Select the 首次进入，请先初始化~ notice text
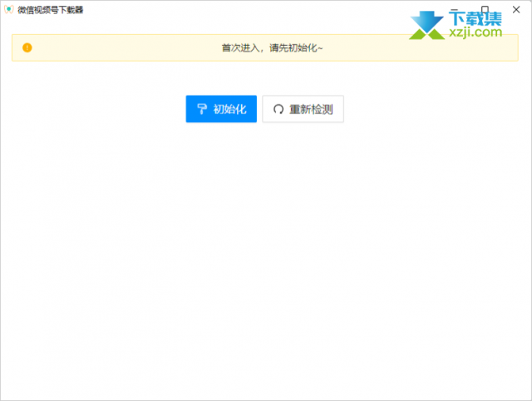Screen dimensions: 532x401 coord(272,48)
